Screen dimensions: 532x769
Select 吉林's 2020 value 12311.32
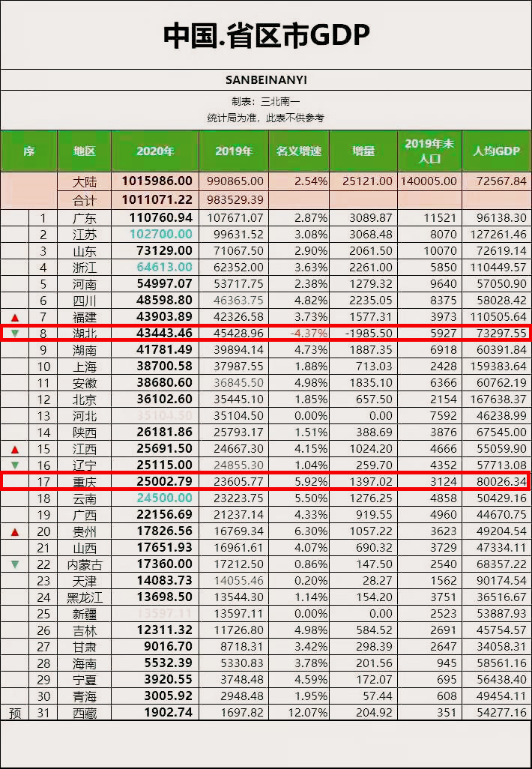point(164,630)
